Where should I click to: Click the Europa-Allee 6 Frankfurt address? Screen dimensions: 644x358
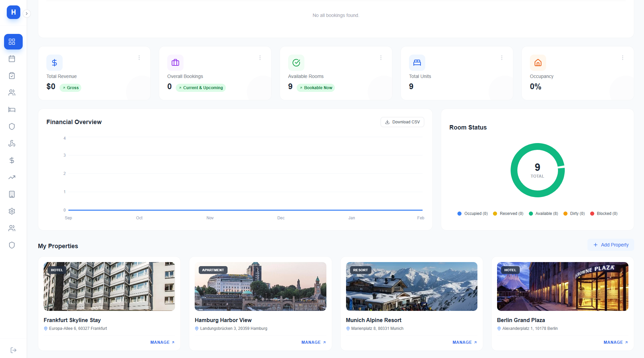tap(78, 329)
